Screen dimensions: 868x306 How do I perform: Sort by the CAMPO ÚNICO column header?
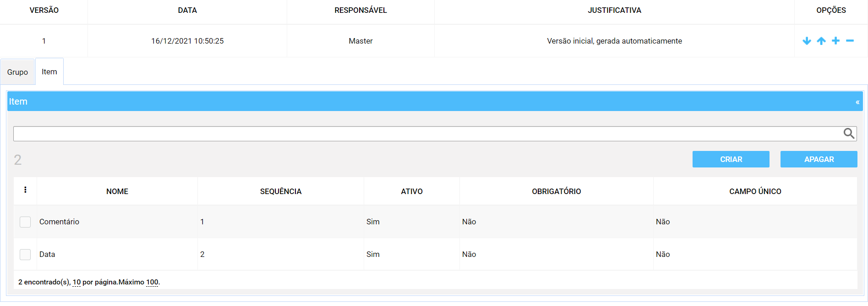point(755,191)
